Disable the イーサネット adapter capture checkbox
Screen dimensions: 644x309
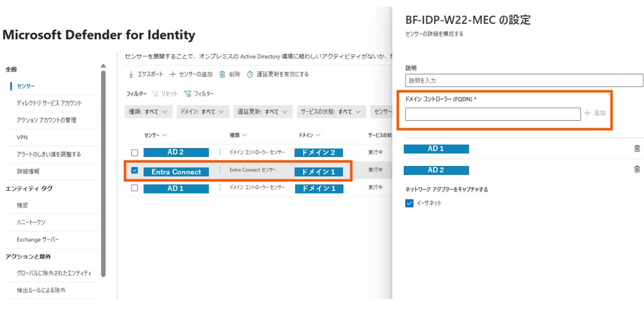(x=409, y=203)
